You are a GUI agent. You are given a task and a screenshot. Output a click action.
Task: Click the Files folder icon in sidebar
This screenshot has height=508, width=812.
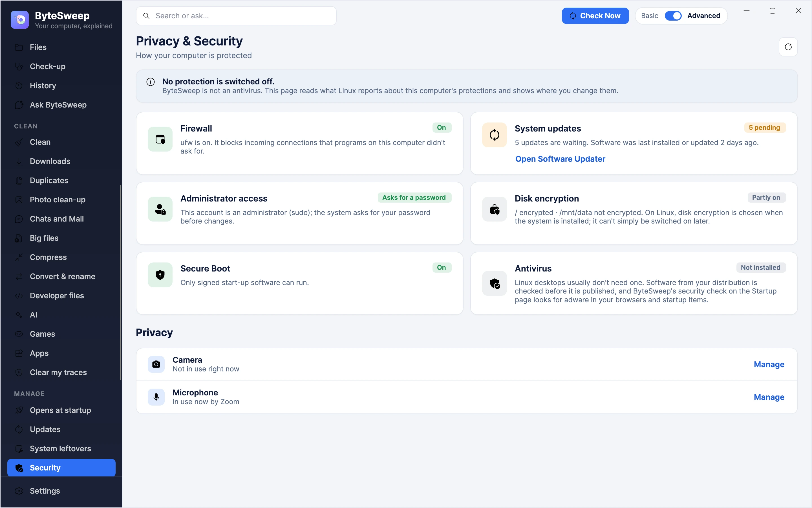coord(19,47)
